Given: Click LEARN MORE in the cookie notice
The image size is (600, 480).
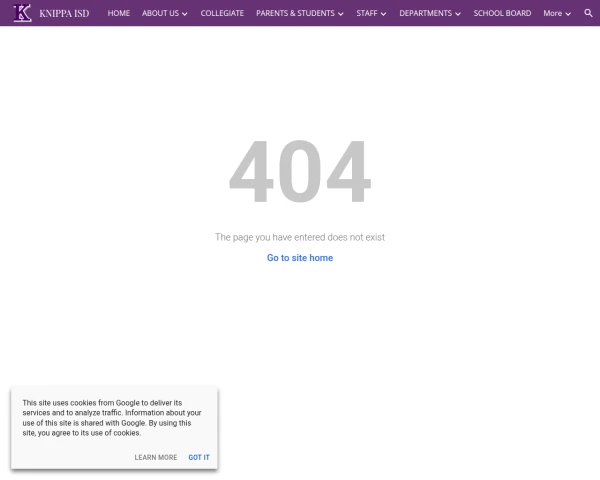Looking at the screenshot, I should (x=156, y=457).
